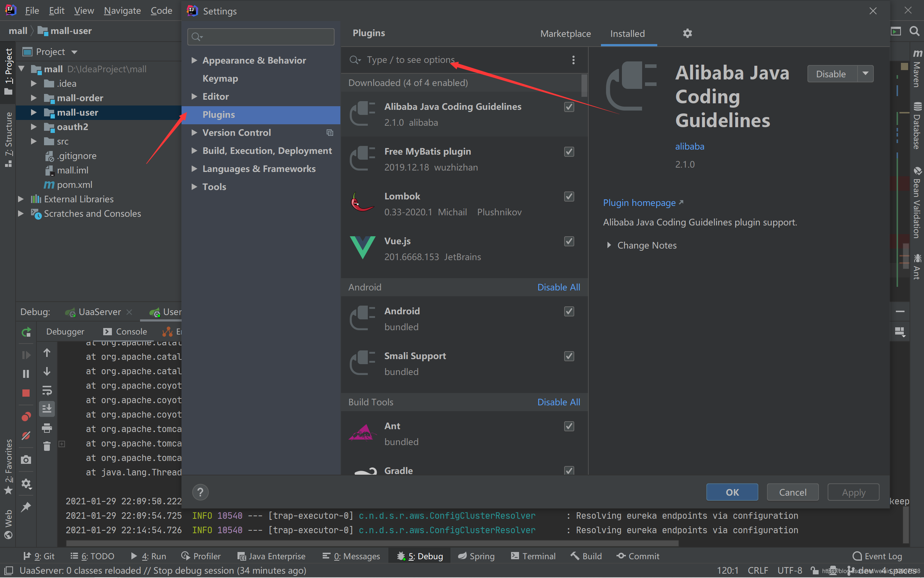Print the console output
The width and height of the screenshot is (924, 578).
coord(47,428)
